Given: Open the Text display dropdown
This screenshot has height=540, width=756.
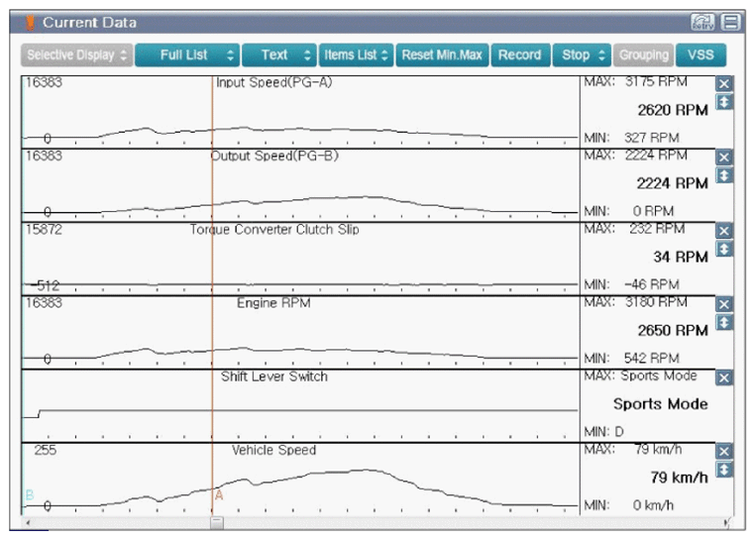Looking at the screenshot, I should 279,54.
